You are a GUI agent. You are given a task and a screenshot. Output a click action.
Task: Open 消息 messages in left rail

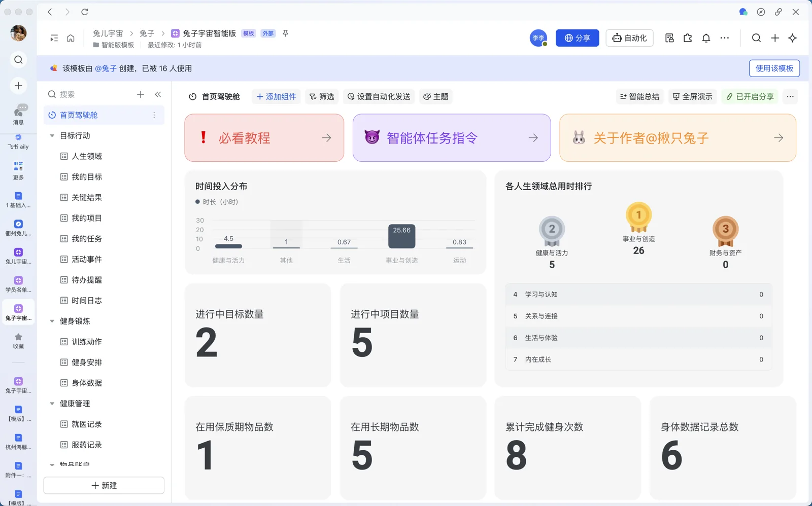[18, 115]
